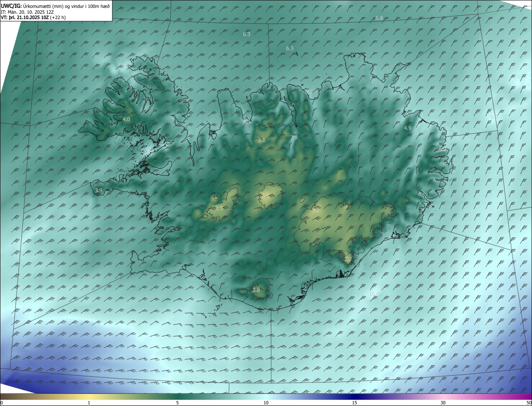The image size is (532, 406).
Task: Click the 1 tick on the color scale
Action: tap(89, 403)
